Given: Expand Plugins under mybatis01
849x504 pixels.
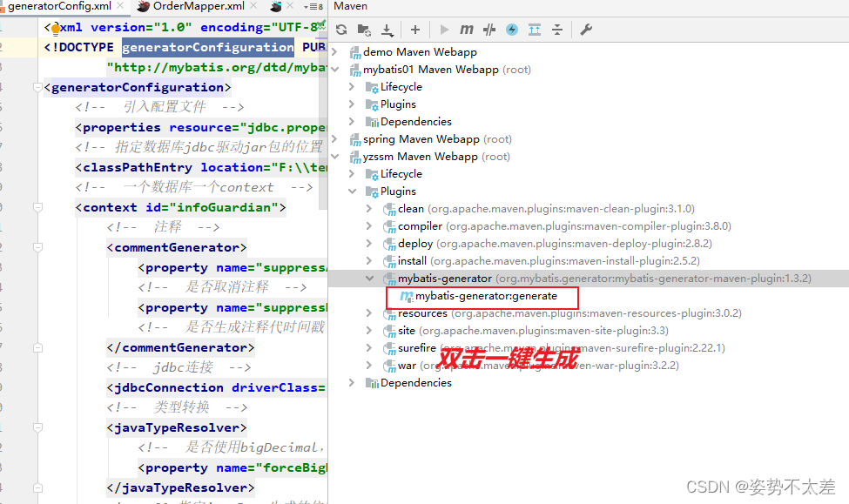Looking at the screenshot, I should pyautogui.click(x=352, y=104).
